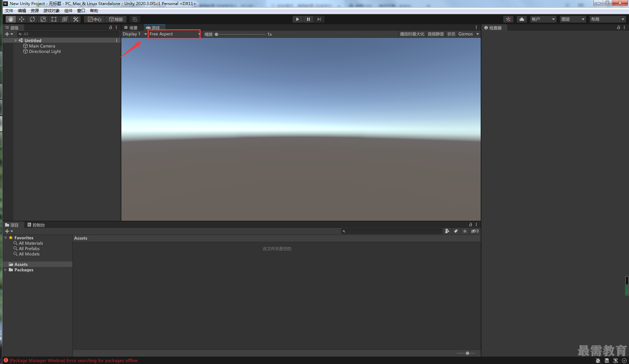Collapse the Untitled scene in Hierarchy
This screenshot has height=364, width=629.
click(x=16, y=40)
